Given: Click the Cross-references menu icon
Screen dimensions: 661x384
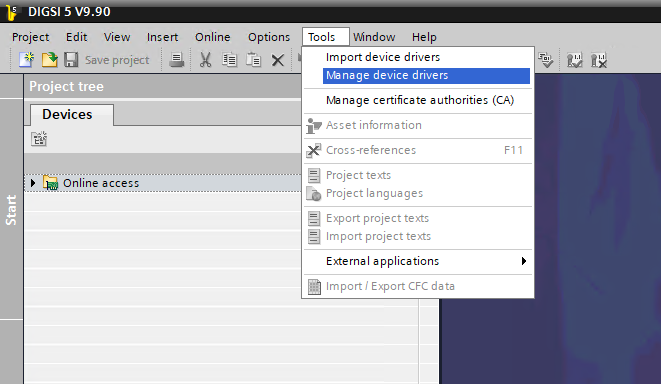Looking at the screenshot, I should click(x=314, y=150).
